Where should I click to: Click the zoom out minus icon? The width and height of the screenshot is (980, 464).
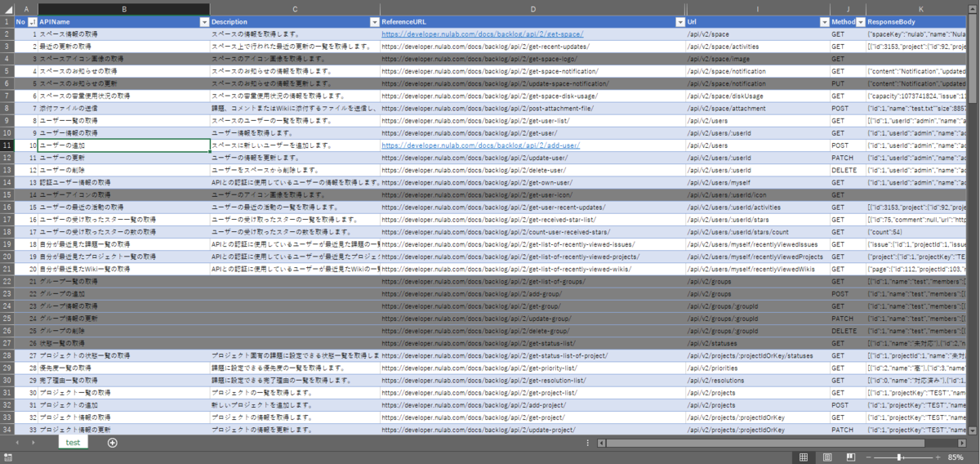[x=867, y=457]
